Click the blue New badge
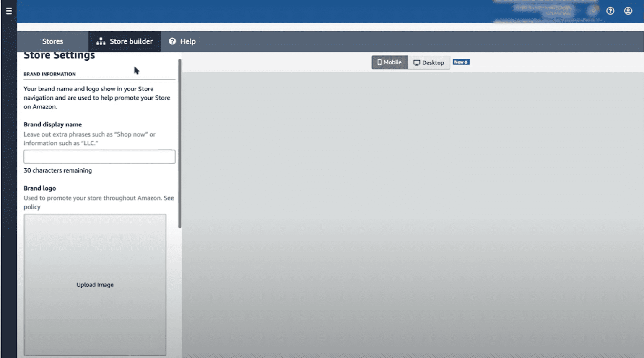The width and height of the screenshot is (644, 358). point(461,62)
